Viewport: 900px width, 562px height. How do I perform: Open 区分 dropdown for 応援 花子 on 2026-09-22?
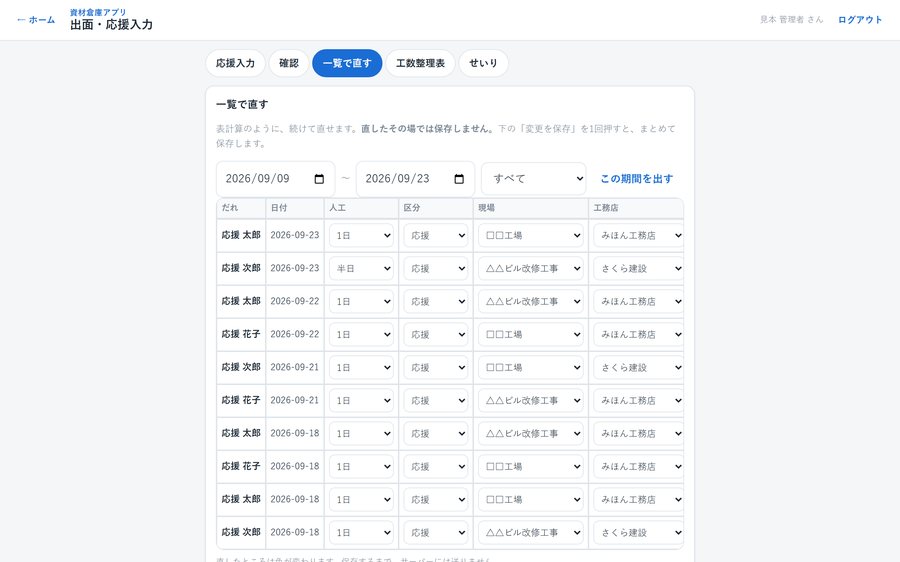pos(436,335)
